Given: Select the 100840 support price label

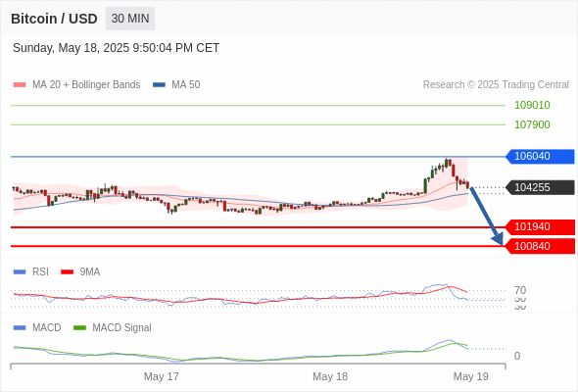Looking at the screenshot, I should tap(540, 246).
